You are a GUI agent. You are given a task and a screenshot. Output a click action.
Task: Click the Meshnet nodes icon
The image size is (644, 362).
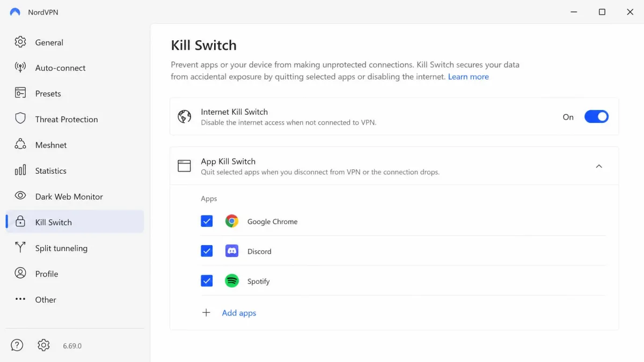20,145
